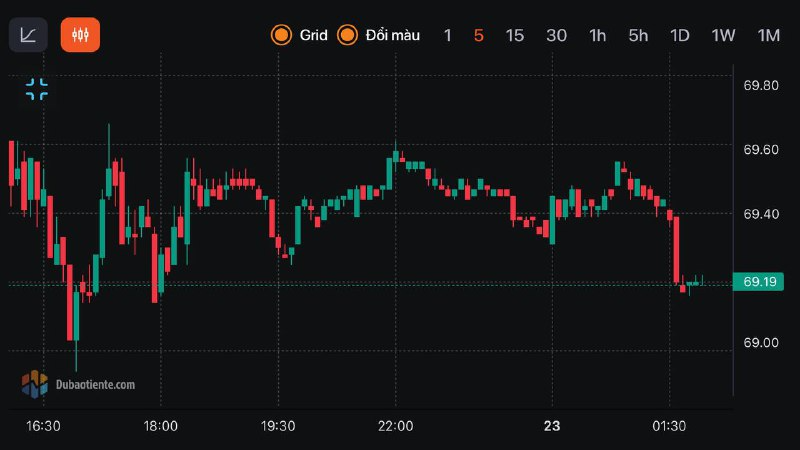The height and width of the screenshot is (450, 800).
Task: Click the 22:00 time axis label
Action: [396, 426]
